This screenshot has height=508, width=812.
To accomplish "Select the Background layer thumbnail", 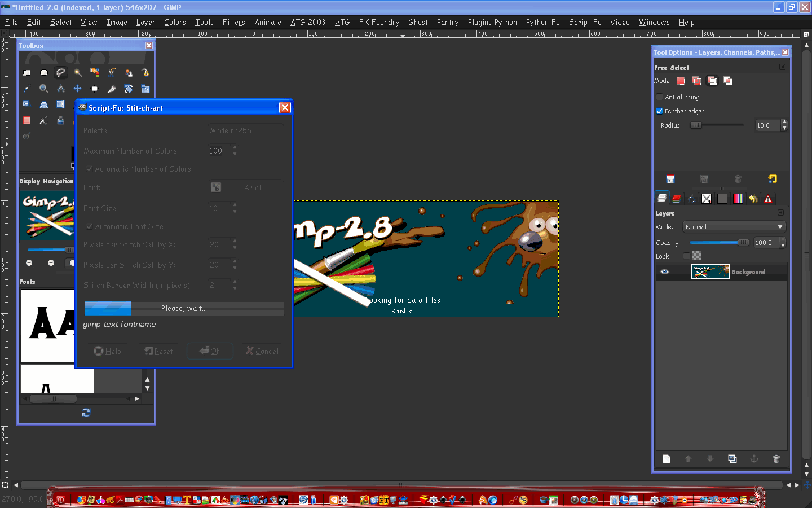I will 710,271.
